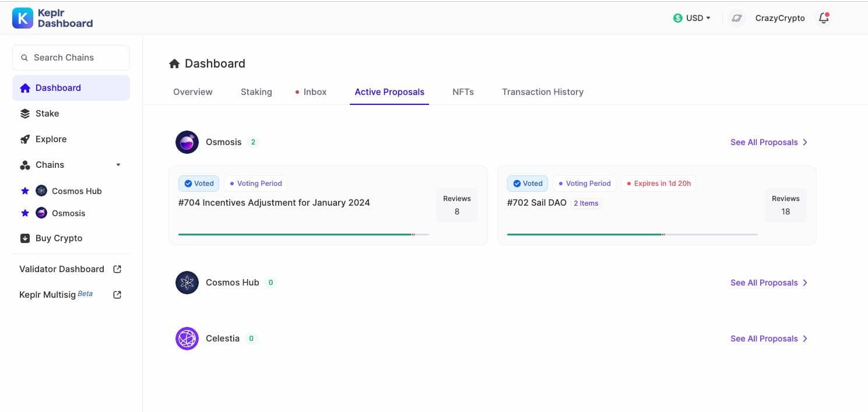868x412 pixels.
Task: Click the vote progress bar of proposal #704
Action: tap(303, 234)
